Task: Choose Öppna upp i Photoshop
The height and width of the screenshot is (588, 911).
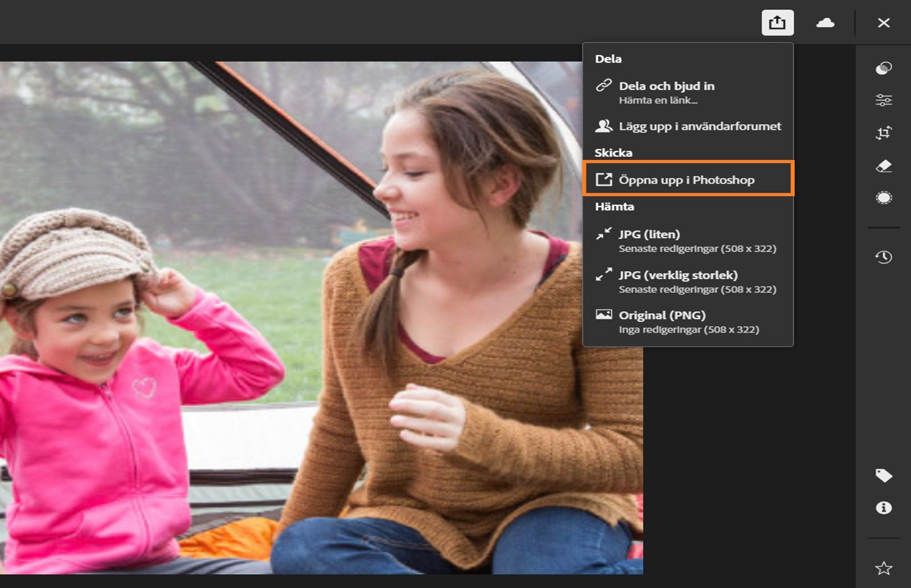Action: 686,179
